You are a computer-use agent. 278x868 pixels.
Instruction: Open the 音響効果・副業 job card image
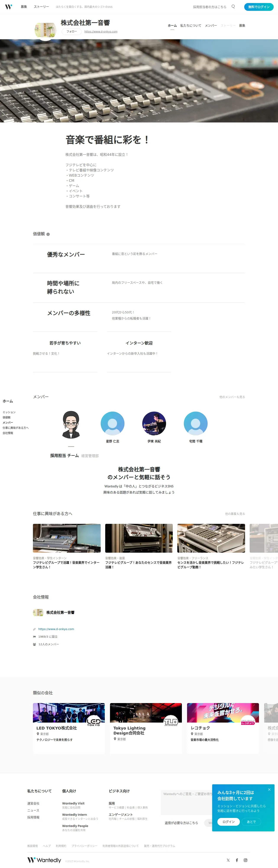(139, 538)
